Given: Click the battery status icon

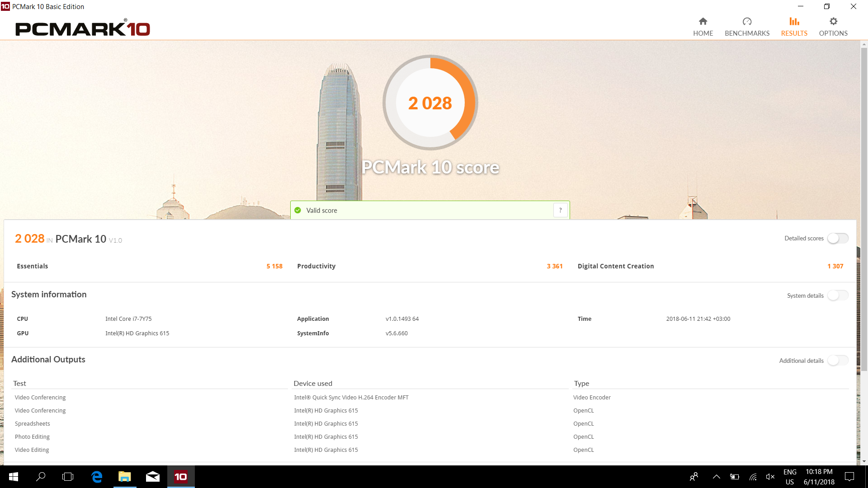Looking at the screenshot, I should pyautogui.click(x=735, y=477).
